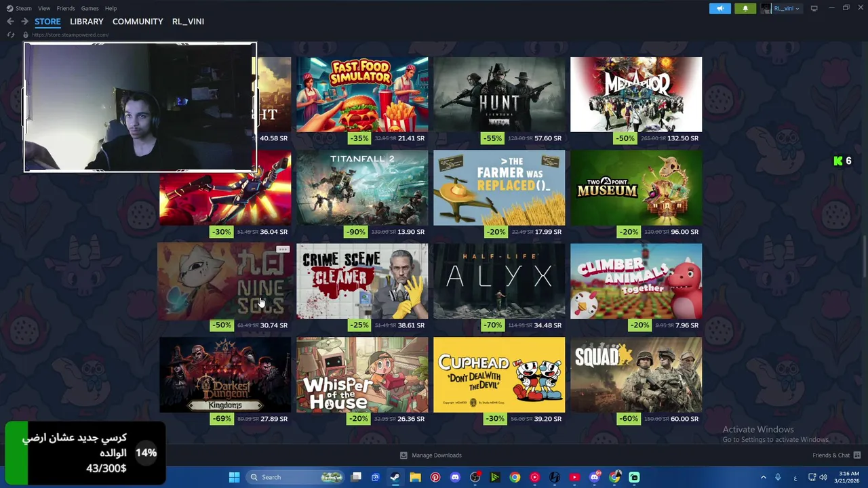Go back with the Steam back arrow

10,22
